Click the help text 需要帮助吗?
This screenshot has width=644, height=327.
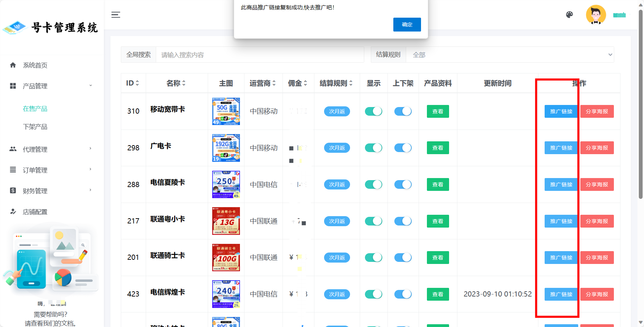pyautogui.click(x=51, y=315)
